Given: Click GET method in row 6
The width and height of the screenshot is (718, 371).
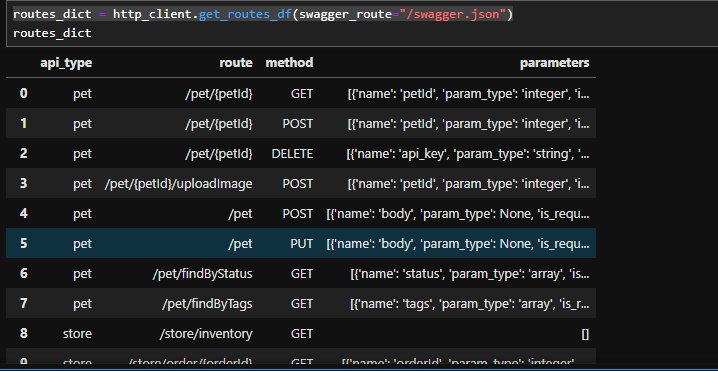Looking at the screenshot, I should pyautogui.click(x=302, y=274).
